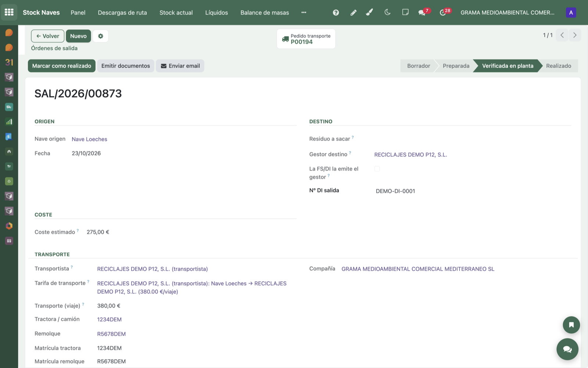588x368 pixels.
Task: Open the green bar chart app in sidebar
Action: pyautogui.click(x=9, y=122)
